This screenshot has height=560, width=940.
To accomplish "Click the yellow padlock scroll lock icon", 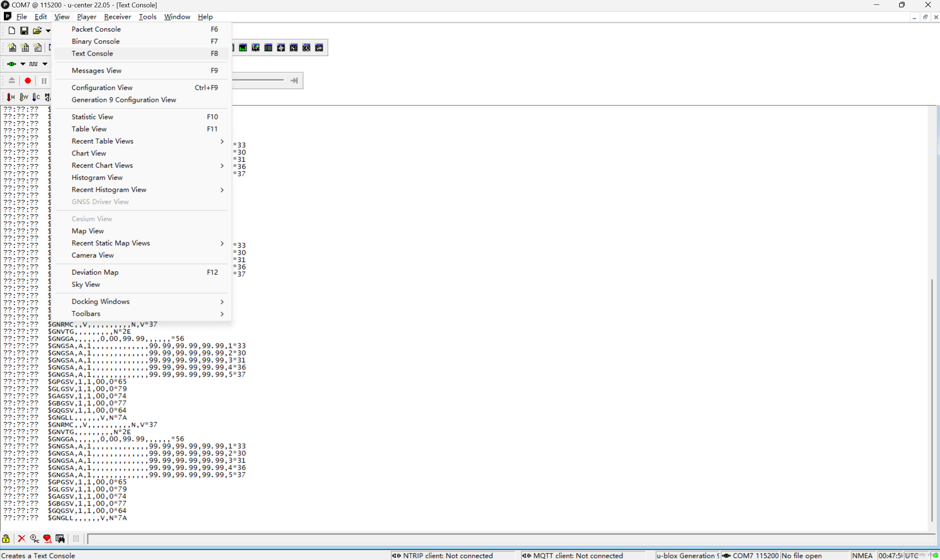I will coord(6,538).
